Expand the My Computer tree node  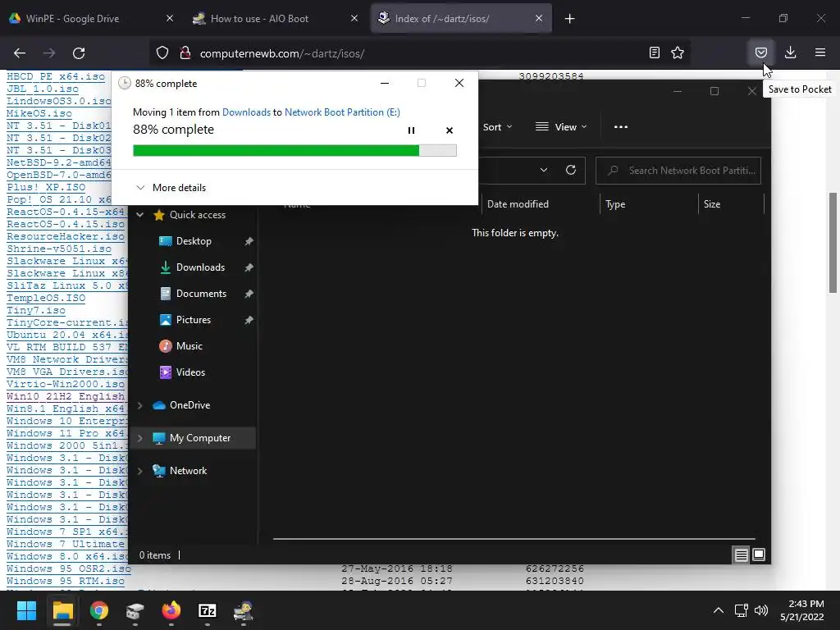pyautogui.click(x=139, y=438)
